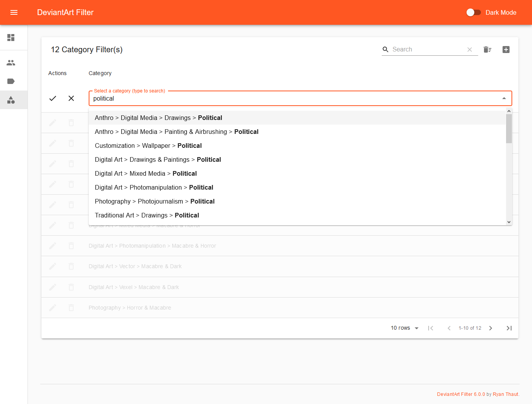
Task: Click the delete all filters icon
Action: coord(487,50)
